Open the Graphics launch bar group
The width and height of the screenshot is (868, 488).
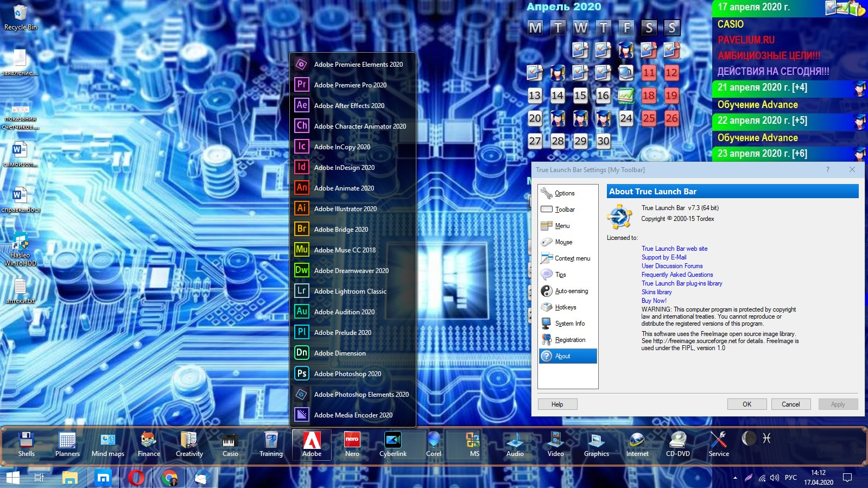597,445
